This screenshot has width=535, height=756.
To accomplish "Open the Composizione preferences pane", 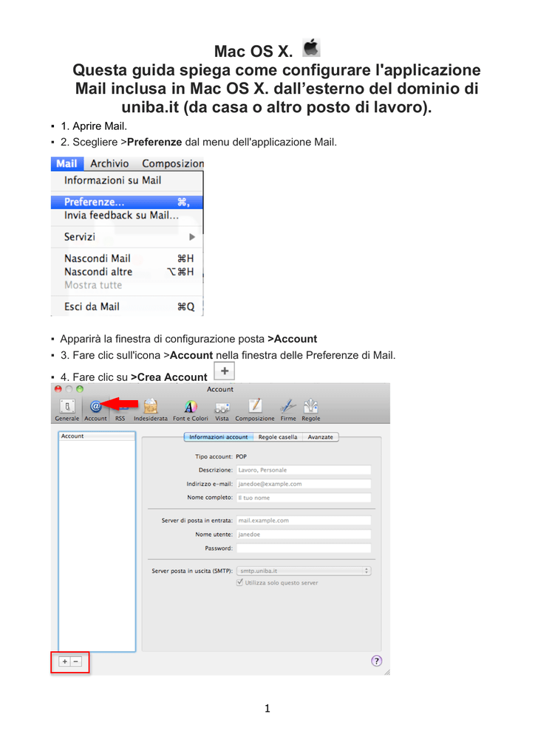I will [255, 410].
